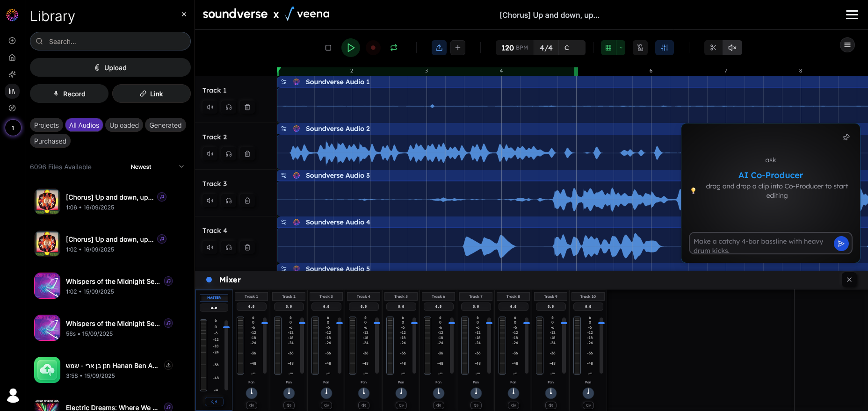This screenshot has height=411, width=868.
Task: Select the All Audios filter tab
Action: 84,125
